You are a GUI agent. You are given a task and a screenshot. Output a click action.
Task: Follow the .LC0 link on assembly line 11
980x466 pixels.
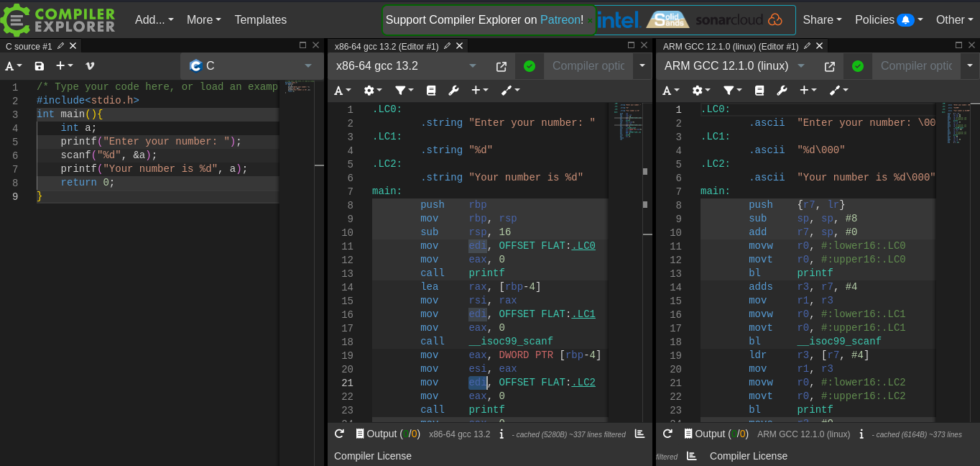(x=583, y=246)
